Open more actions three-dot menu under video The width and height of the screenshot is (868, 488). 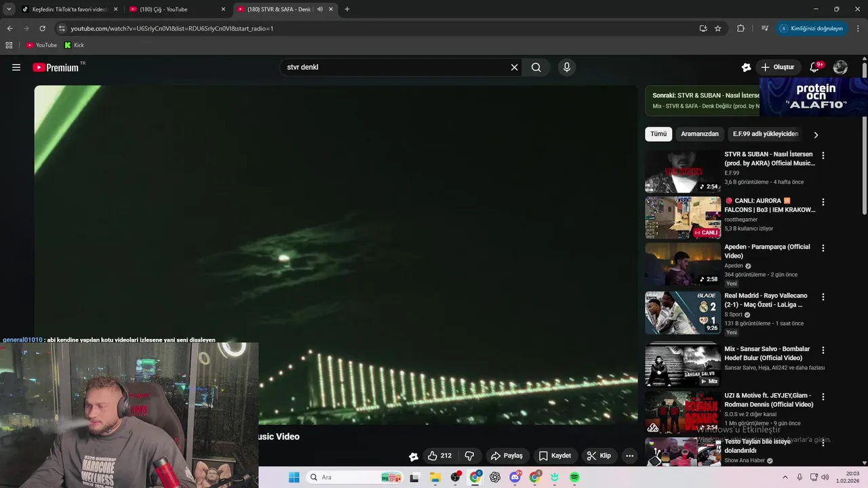point(629,455)
